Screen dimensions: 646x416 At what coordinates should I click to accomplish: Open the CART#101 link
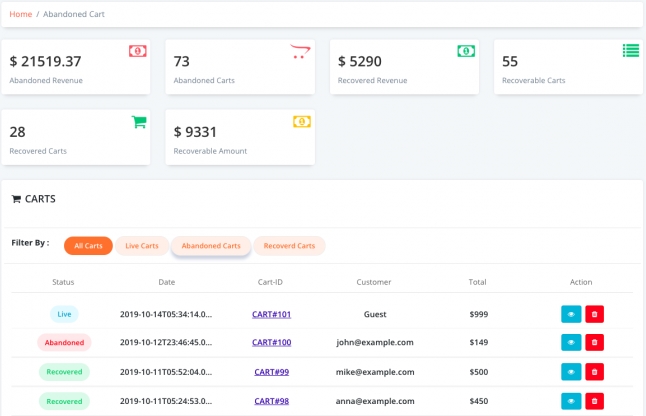[x=272, y=314]
